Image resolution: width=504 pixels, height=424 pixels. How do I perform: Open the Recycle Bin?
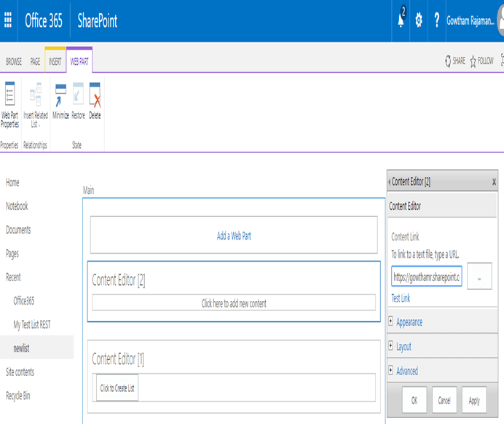[18, 396]
